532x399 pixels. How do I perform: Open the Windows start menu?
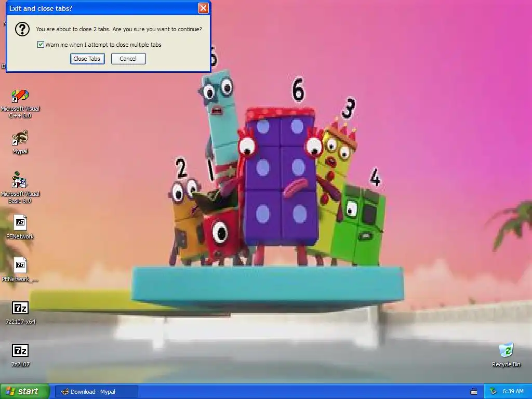[x=25, y=391]
